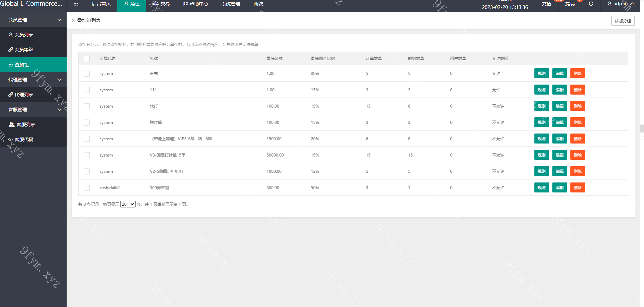
Task: Toggle the select-all checkbox in header
Action: (x=87, y=59)
